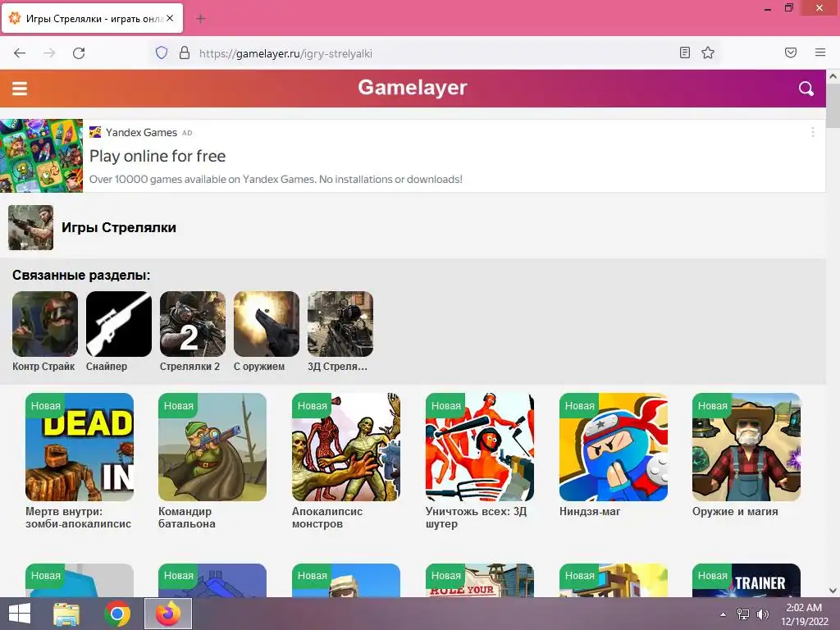Open a new browser tab

click(201, 19)
